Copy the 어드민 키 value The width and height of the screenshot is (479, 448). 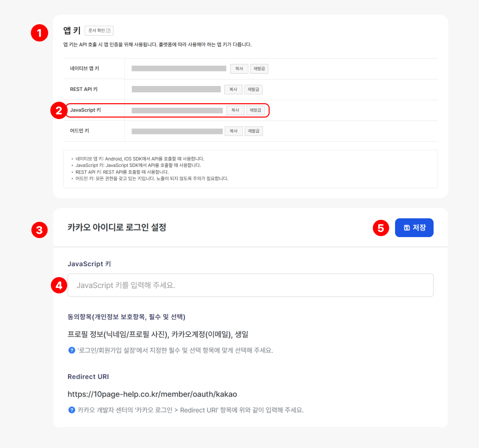coord(234,131)
